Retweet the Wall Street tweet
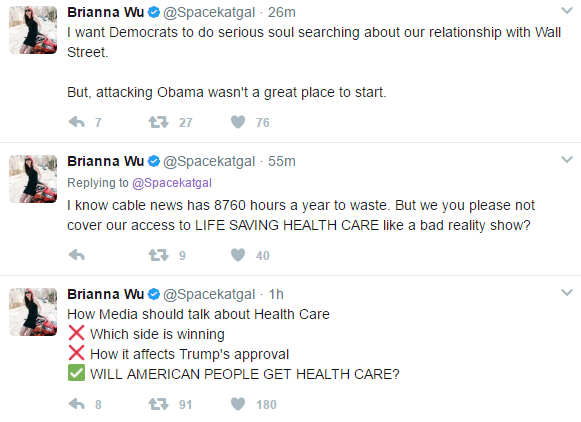This screenshot has height=422, width=581. 159,122
